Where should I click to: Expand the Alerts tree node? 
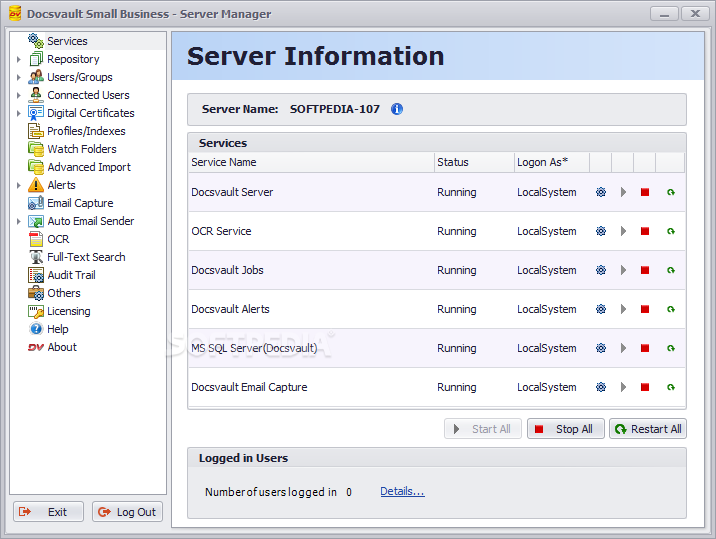19,185
